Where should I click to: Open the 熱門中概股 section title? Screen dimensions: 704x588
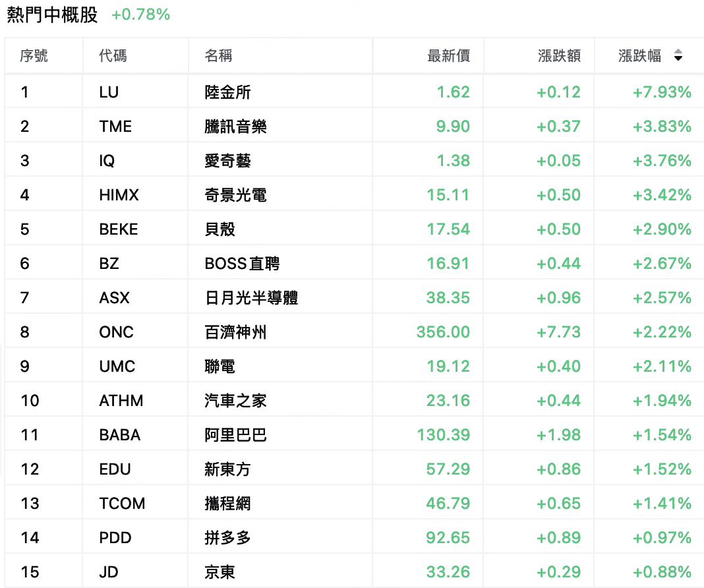coord(52,15)
